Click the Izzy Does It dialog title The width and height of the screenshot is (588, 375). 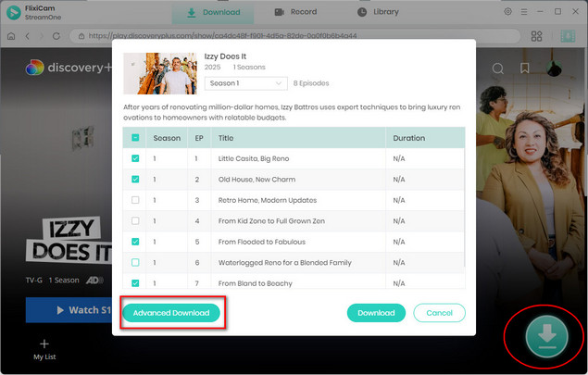[225, 56]
